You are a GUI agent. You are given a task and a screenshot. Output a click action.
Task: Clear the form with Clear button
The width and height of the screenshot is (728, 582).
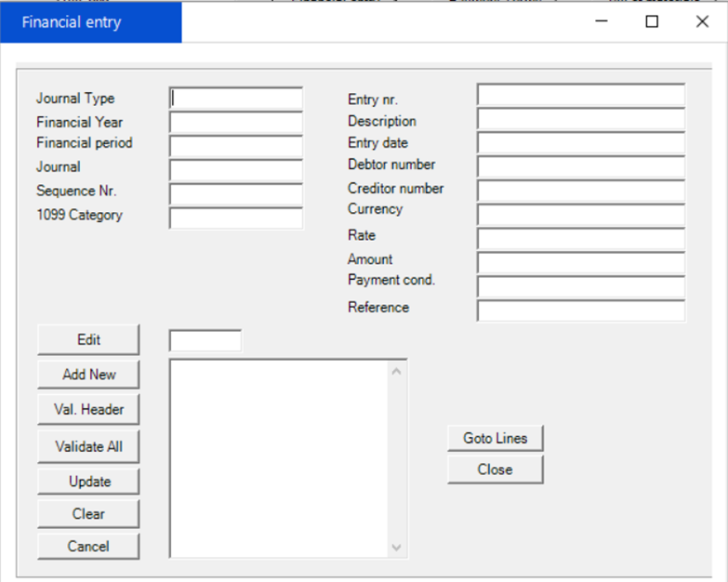click(x=88, y=514)
